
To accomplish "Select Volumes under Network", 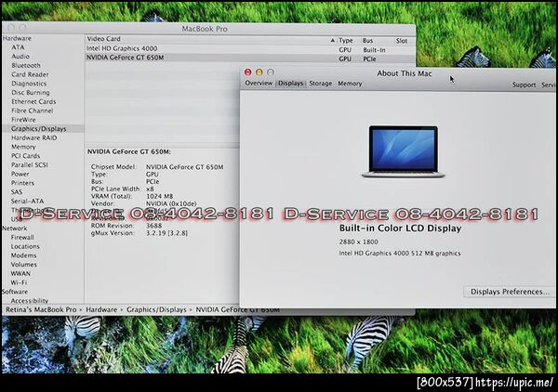I will coord(23,265).
